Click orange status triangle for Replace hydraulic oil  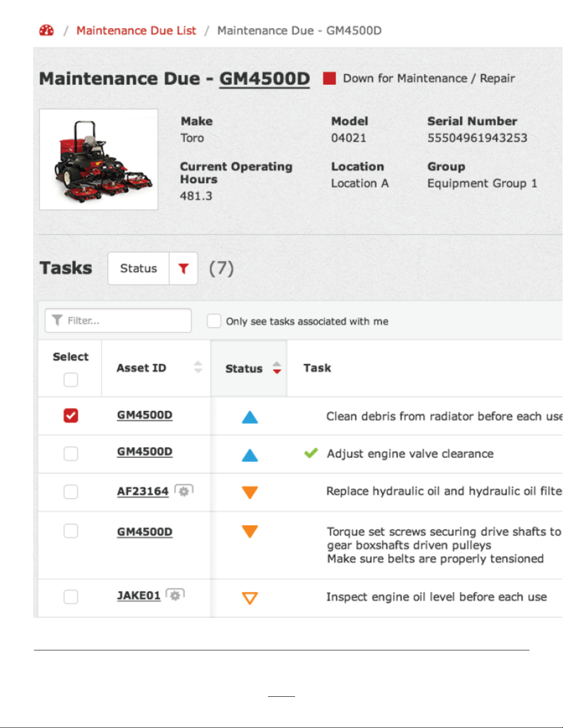click(250, 492)
